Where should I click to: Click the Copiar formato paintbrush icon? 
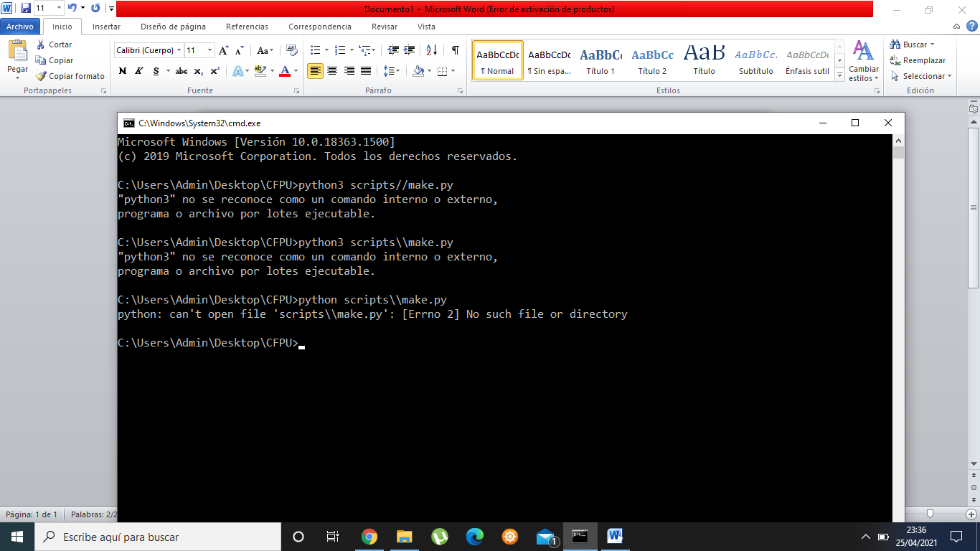[x=41, y=76]
